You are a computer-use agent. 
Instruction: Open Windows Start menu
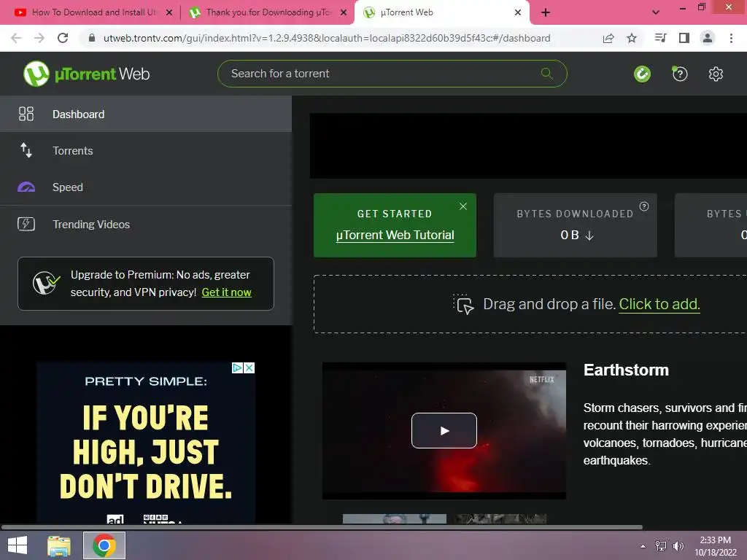[x=18, y=545]
